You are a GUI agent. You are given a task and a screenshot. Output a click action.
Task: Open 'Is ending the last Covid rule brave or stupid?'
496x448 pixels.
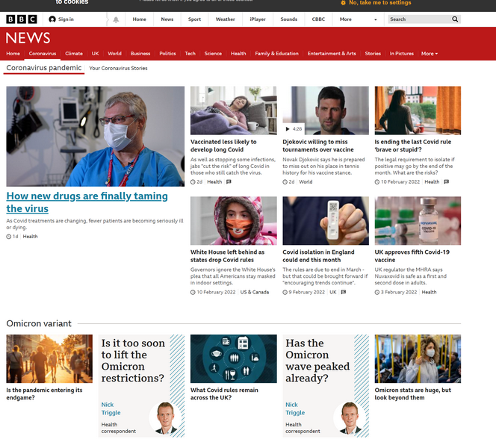click(413, 146)
